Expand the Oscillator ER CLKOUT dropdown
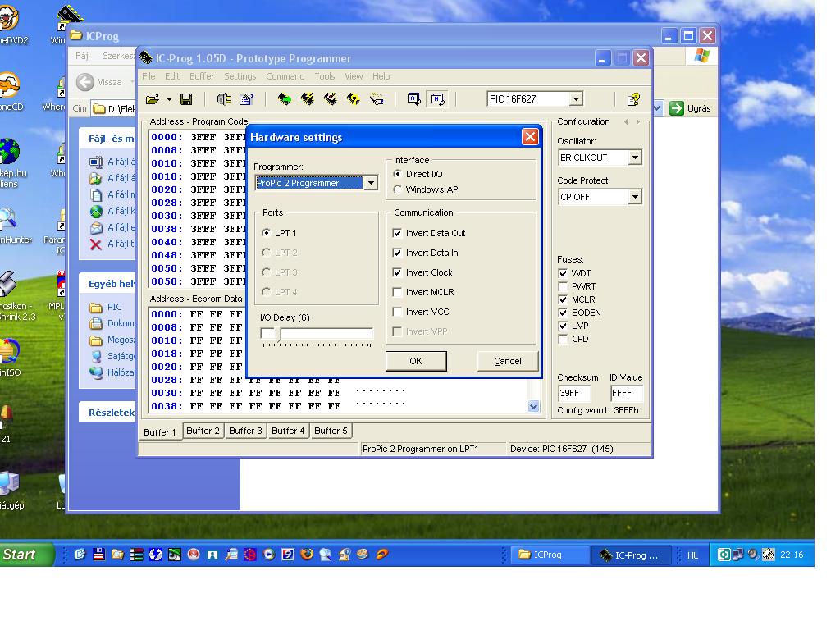The height and width of the screenshot is (630, 840). pyautogui.click(x=635, y=157)
